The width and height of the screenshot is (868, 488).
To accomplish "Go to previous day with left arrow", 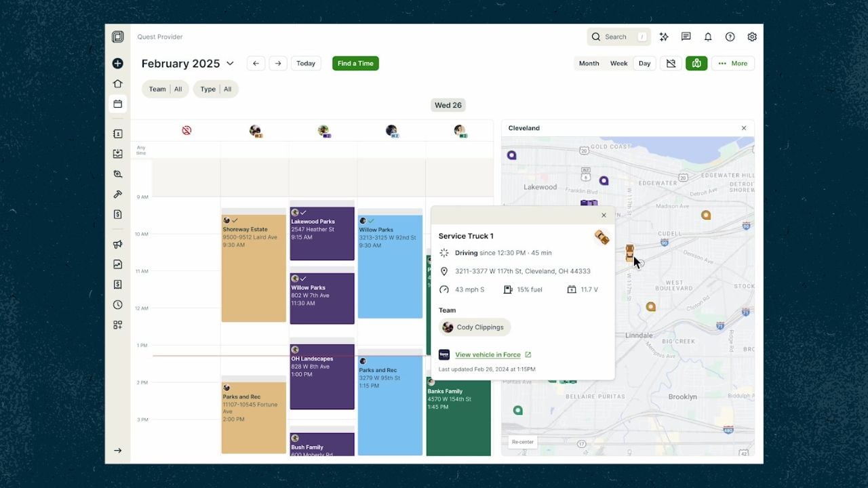I will [256, 64].
